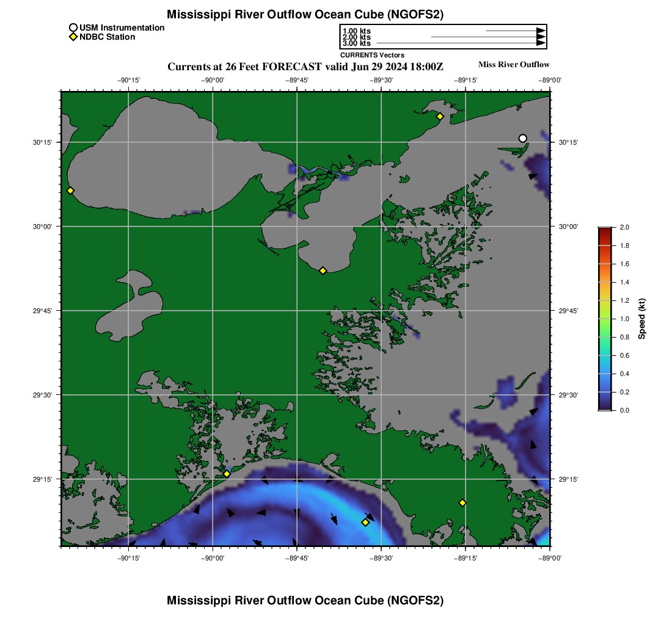672x641 pixels.
Task: Click the USM Instrumentation legend circle symbol
Action: (x=73, y=27)
